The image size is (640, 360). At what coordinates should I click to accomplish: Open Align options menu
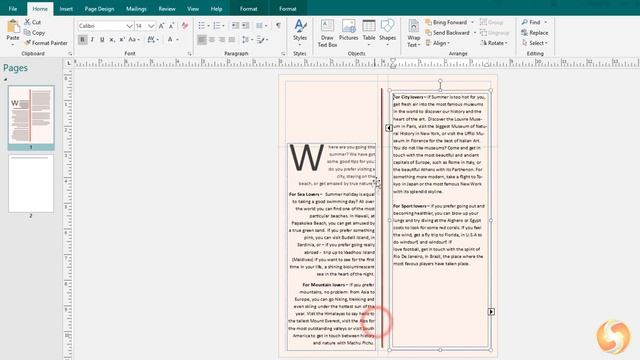tap(437, 43)
